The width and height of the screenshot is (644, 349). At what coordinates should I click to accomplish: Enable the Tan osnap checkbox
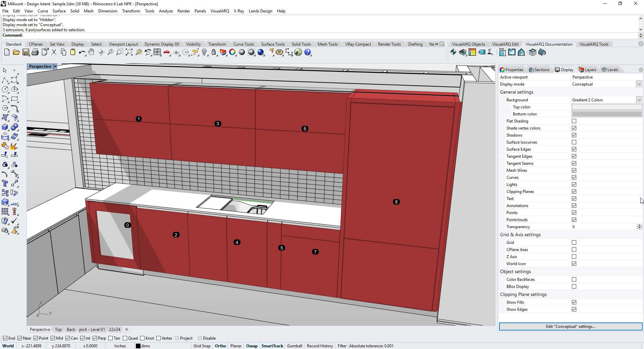111,338
